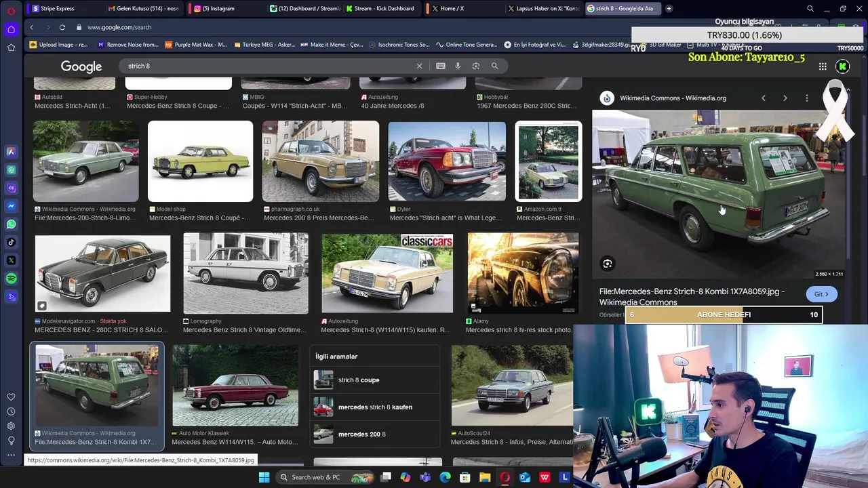868x488 pixels.
Task: Open Spotify in the sidebar
Action: 11,279
